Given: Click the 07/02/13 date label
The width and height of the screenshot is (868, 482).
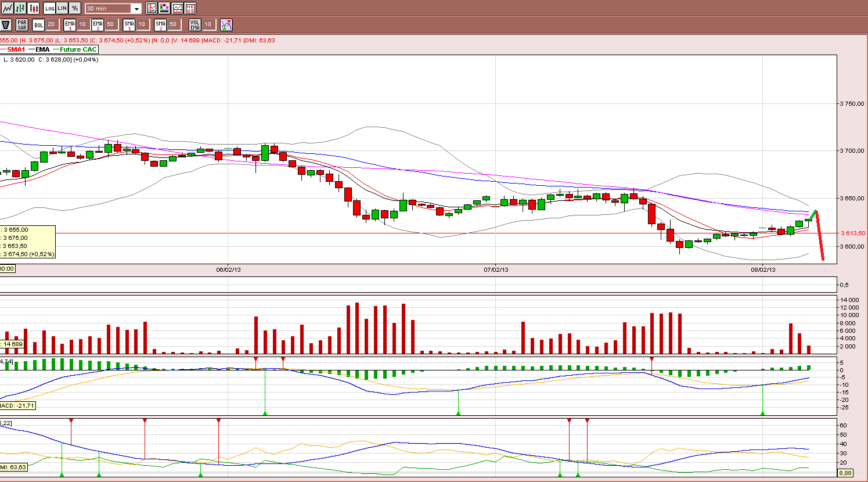Looking at the screenshot, I should tap(496, 269).
